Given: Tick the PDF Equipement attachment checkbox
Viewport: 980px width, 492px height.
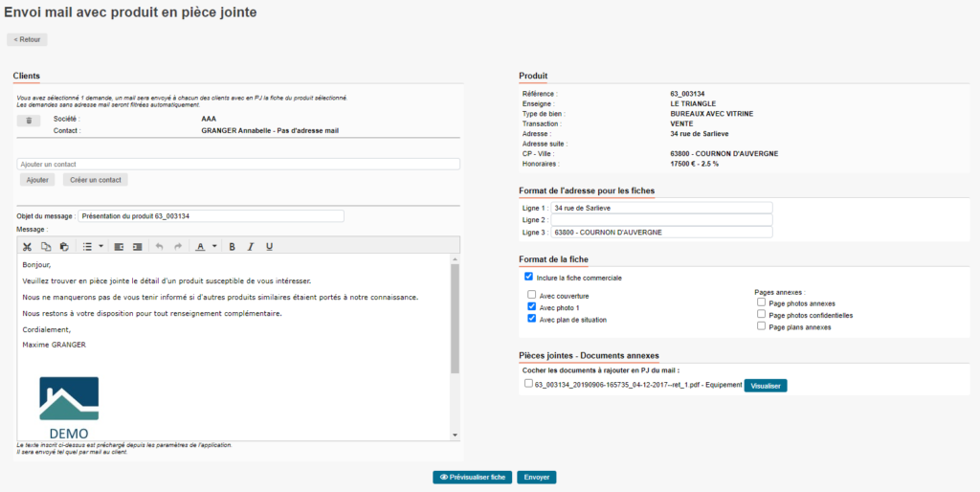Looking at the screenshot, I should point(528,384).
